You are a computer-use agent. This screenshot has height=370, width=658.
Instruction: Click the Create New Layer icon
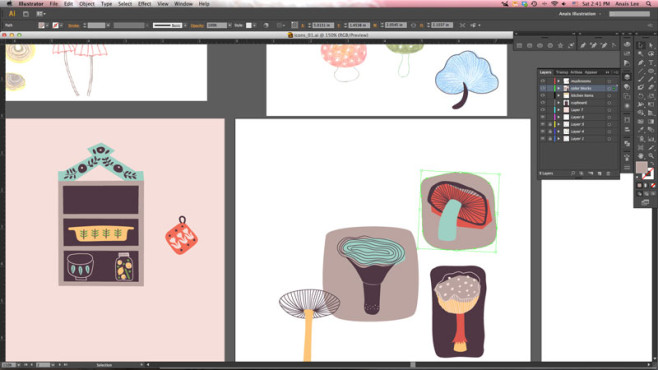(x=599, y=173)
